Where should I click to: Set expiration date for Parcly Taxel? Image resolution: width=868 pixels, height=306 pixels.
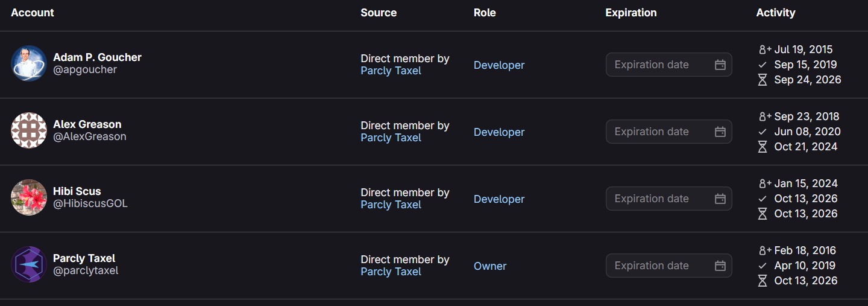point(668,266)
